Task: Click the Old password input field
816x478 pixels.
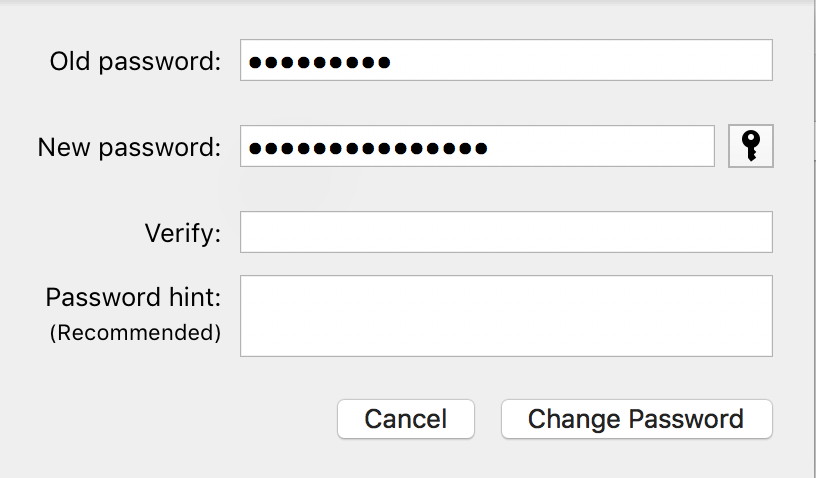Action: (x=506, y=61)
